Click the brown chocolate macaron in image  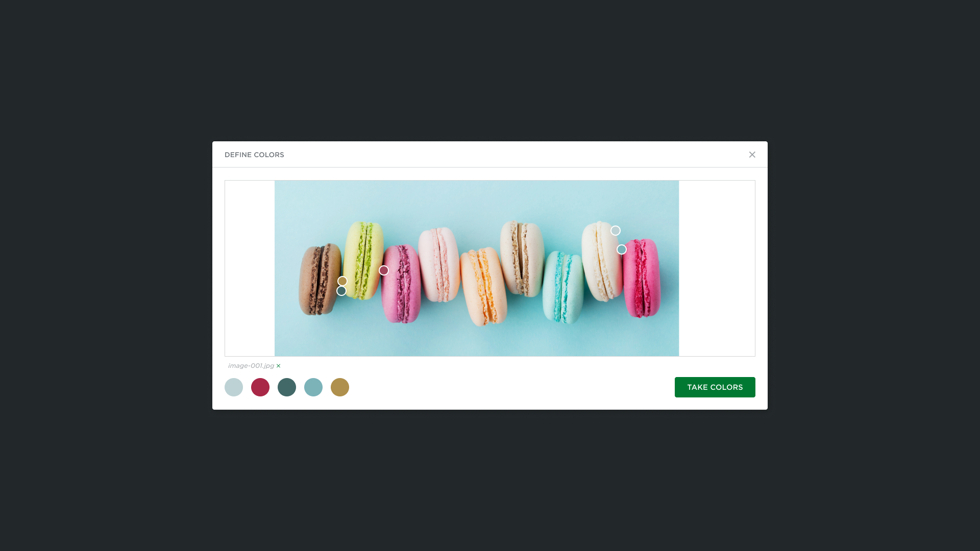pos(320,279)
